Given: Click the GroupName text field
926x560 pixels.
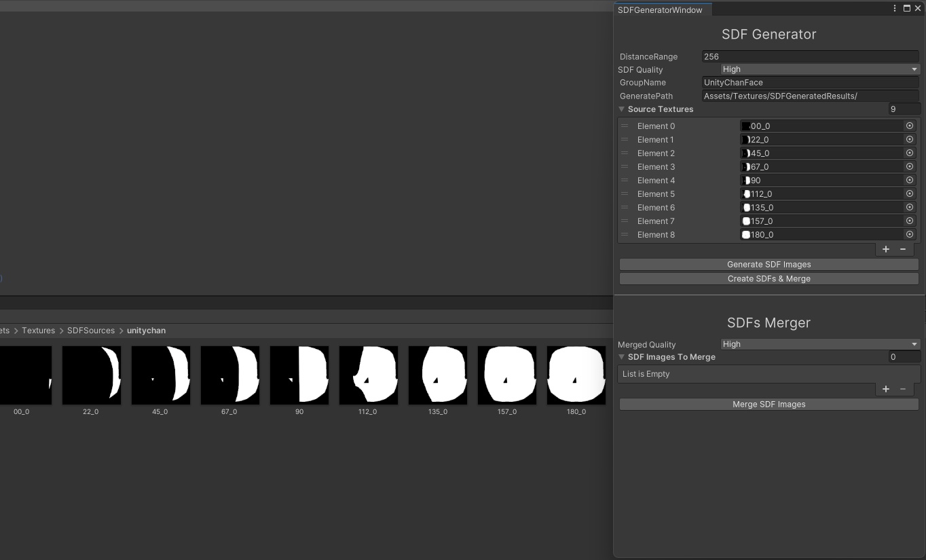Looking at the screenshot, I should (810, 82).
